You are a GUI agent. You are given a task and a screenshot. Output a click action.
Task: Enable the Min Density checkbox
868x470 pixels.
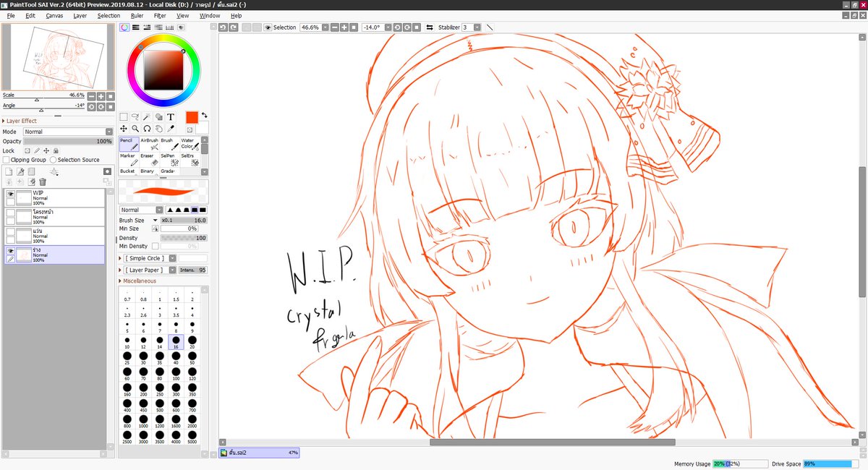[155, 247]
